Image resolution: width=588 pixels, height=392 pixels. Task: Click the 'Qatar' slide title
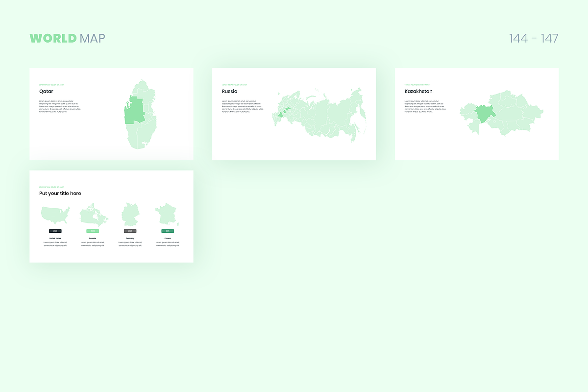pos(46,92)
